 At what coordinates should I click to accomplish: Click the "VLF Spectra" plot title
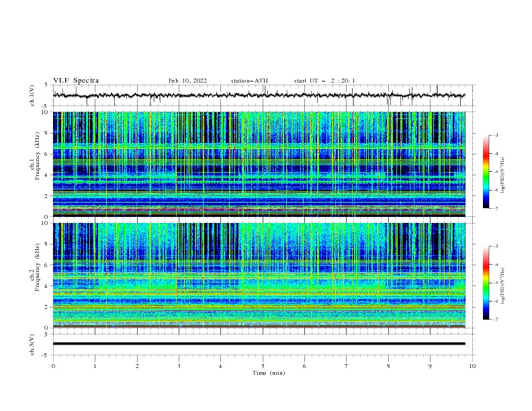tap(76, 81)
